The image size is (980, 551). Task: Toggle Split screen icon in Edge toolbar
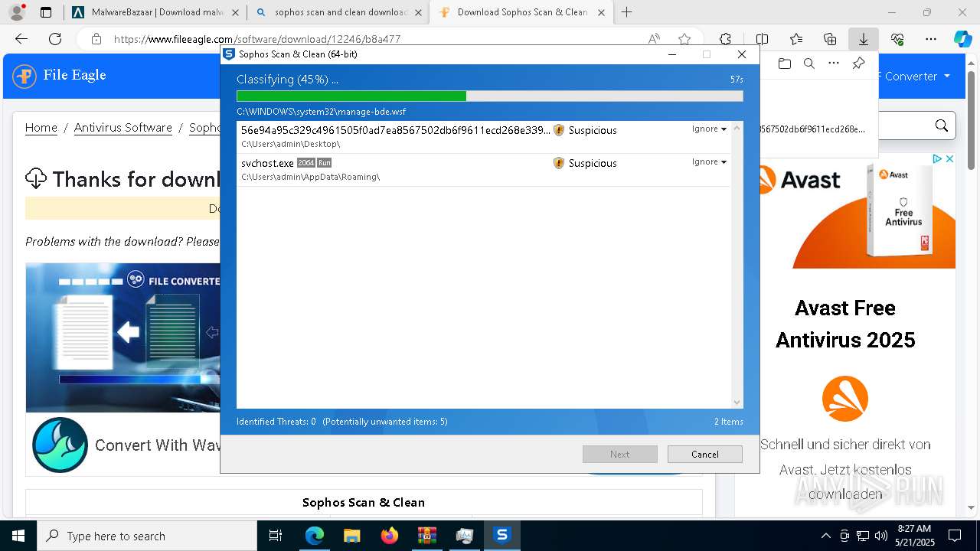762,39
